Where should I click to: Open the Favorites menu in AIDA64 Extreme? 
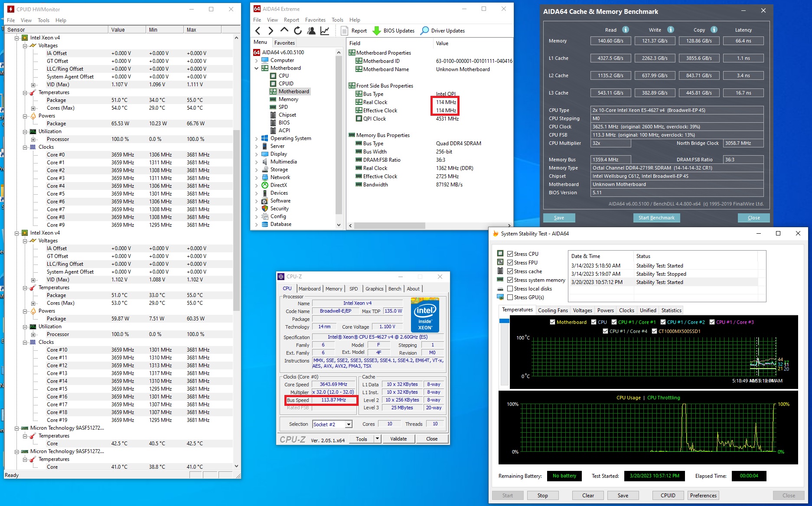tap(315, 20)
